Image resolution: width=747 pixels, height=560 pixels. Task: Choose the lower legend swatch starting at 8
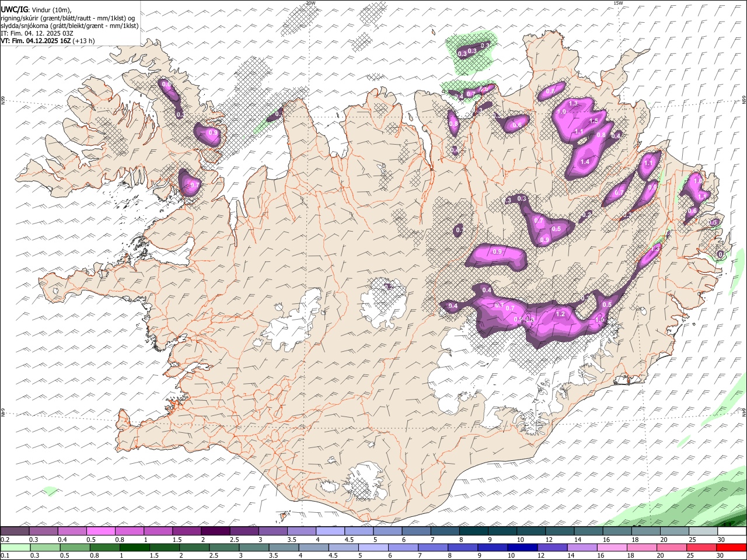(x=462, y=548)
